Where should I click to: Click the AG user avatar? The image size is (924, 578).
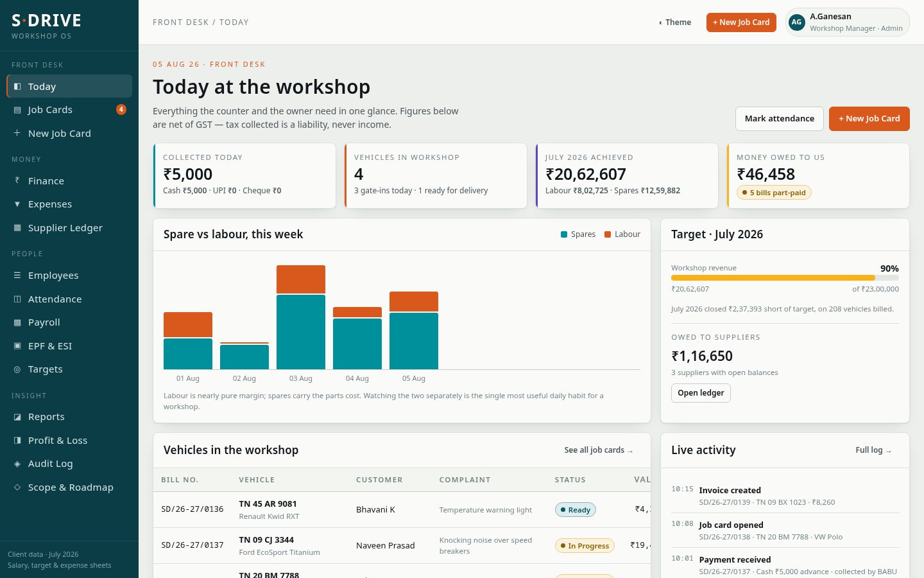(796, 22)
